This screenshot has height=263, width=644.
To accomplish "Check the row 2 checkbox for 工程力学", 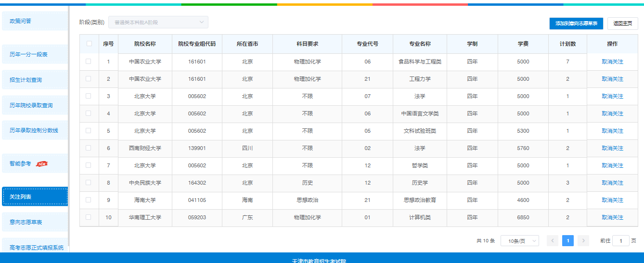I will click(x=88, y=79).
